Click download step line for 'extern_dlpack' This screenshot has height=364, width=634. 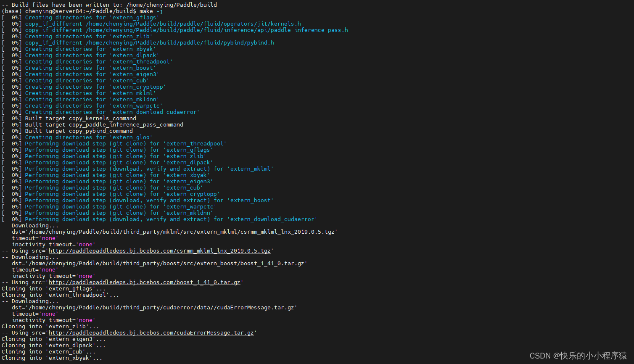[108, 162]
